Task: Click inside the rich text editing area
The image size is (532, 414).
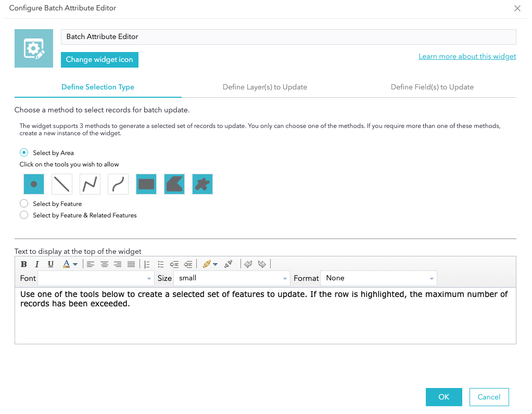Action: (x=265, y=316)
